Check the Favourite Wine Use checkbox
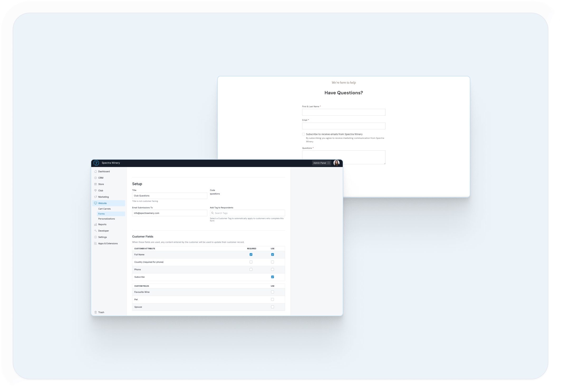The width and height of the screenshot is (561, 392). 273,292
